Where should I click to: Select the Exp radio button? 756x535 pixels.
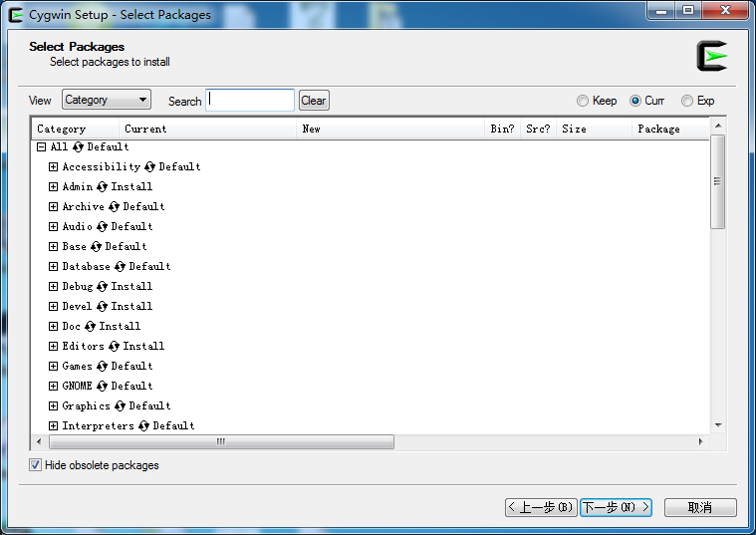point(687,101)
